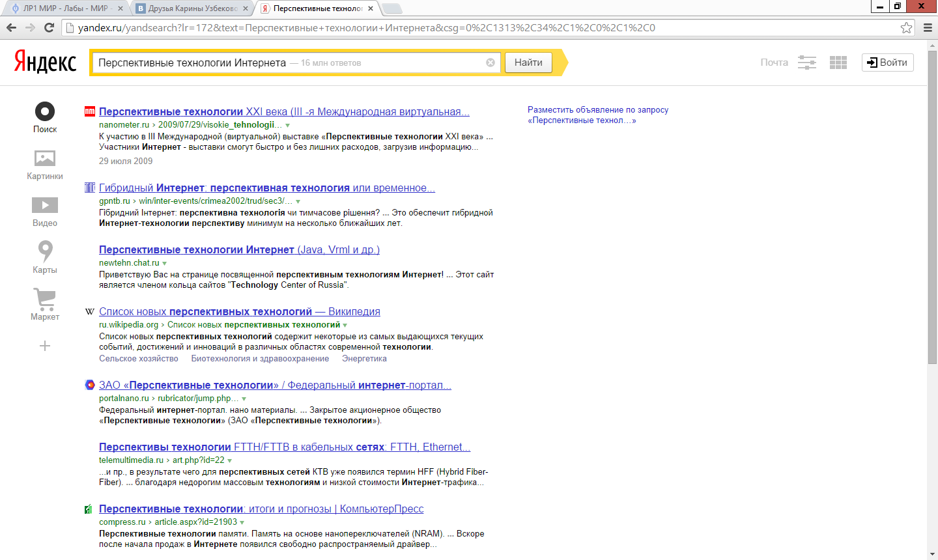Open Картинки image search
The width and height of the screenshot is (938, 560).
(x=45, y=158)
